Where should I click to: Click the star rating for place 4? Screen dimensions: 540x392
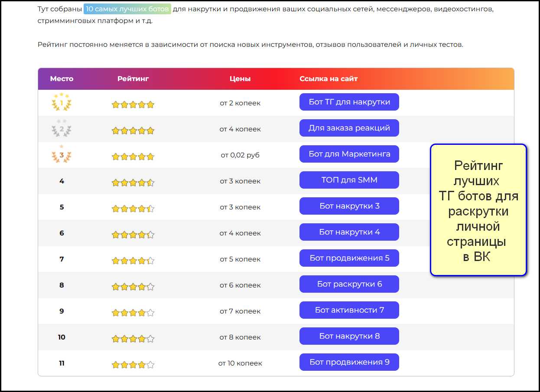pos(133,183)
